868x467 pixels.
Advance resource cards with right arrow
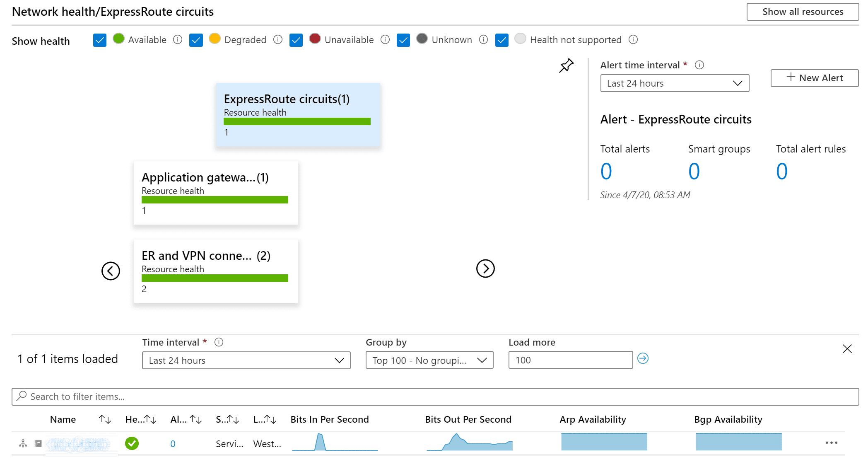(x=485, y=269)
